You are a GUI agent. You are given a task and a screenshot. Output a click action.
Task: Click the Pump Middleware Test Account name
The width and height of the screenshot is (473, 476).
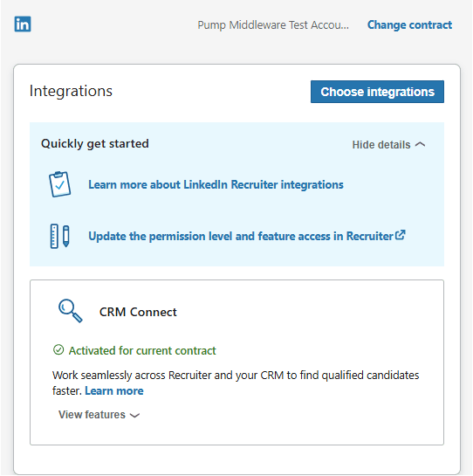click(273, 25)
